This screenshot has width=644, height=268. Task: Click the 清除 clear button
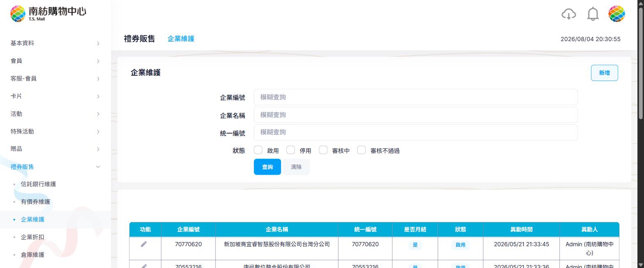pyautogui.click(x=296, y=167)
